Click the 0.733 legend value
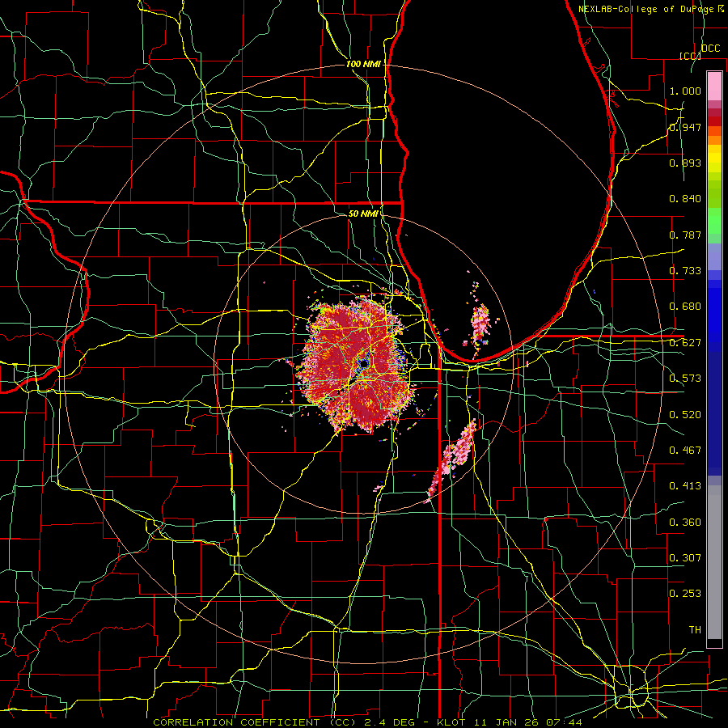The width and height of the screenshot is (728, 728). (x=685, y=271)
